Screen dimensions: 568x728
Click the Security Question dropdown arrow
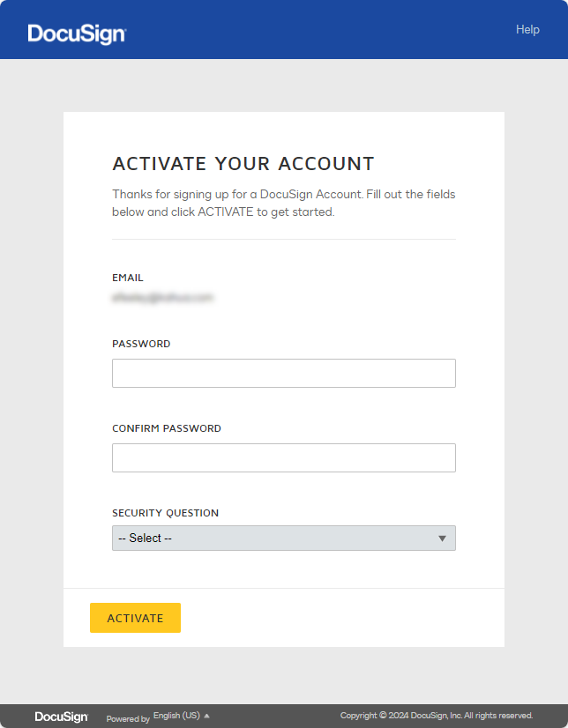443,539
